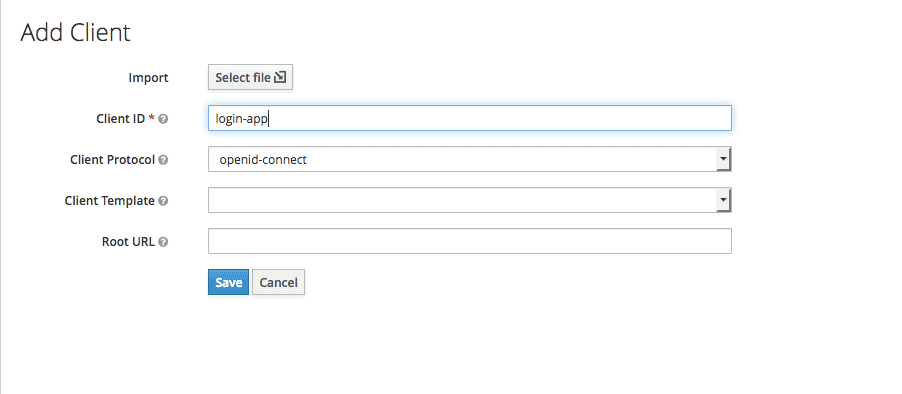The width and height of the screenshot is (902, 394).
Task: Click the arrow on the Client Template dropdown
Action: pos(723,200)
